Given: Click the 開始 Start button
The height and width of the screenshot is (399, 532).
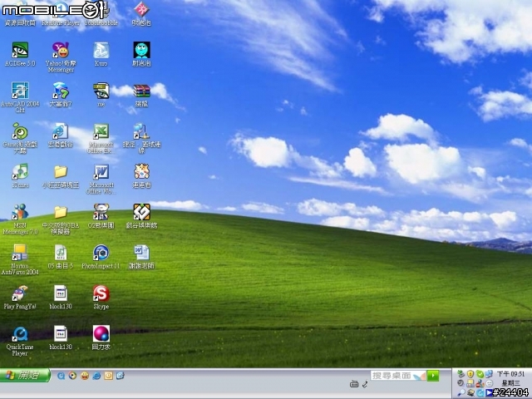Looking at the screenshot, I should click(x=25, y=375).
